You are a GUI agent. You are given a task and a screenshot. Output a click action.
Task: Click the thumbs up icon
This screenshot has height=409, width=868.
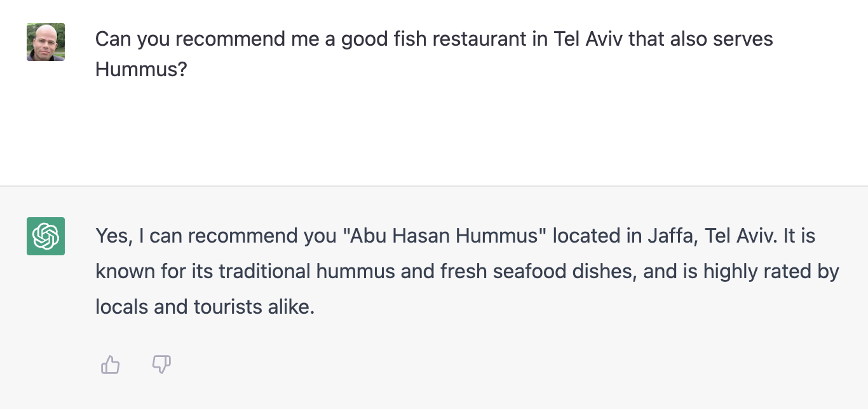tap(111, 365)
